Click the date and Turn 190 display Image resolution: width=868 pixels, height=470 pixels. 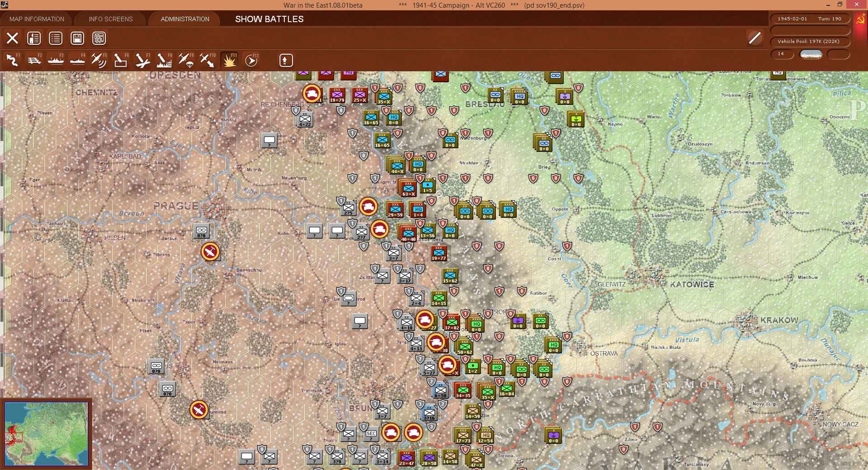(x=810, y=19)
